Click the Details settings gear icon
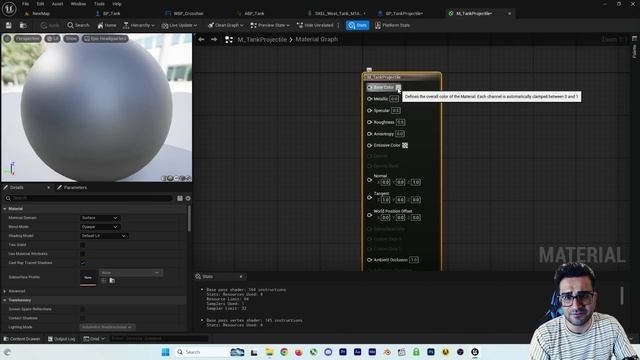This screenshot has width=640, height=360. [188, 198]
